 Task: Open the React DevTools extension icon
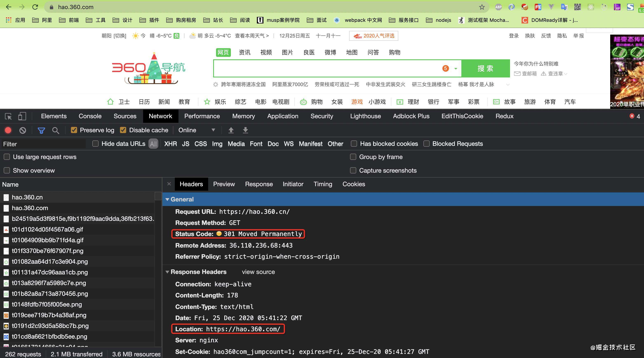click(590, 7)
